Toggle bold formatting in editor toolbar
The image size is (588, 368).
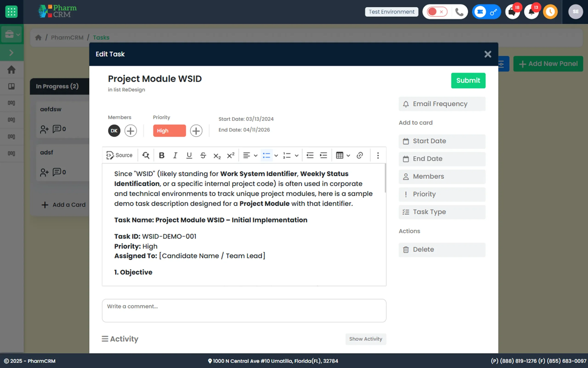click(161, 155)
